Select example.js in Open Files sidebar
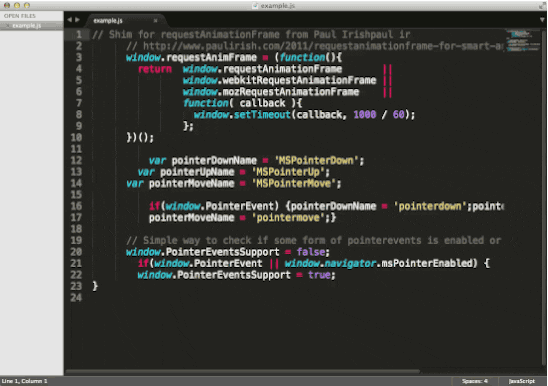548x386 pixels. pyautogui.click(x=31, y=26)
